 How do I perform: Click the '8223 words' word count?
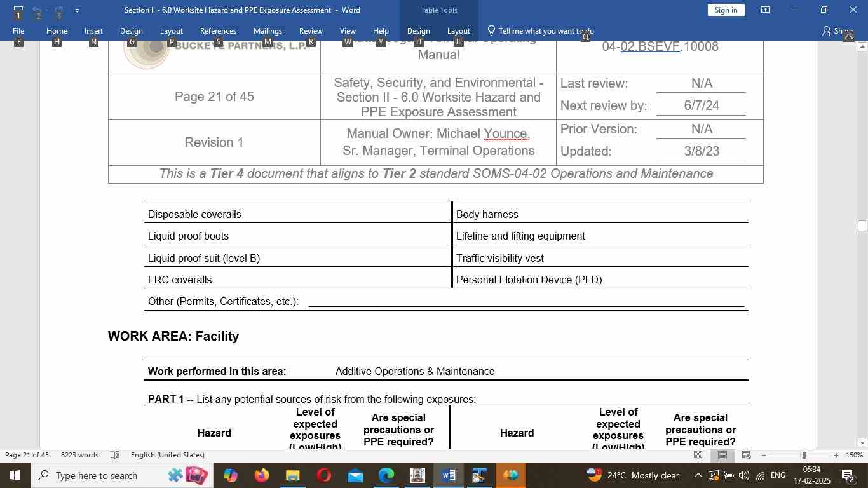tap(79, 455)
